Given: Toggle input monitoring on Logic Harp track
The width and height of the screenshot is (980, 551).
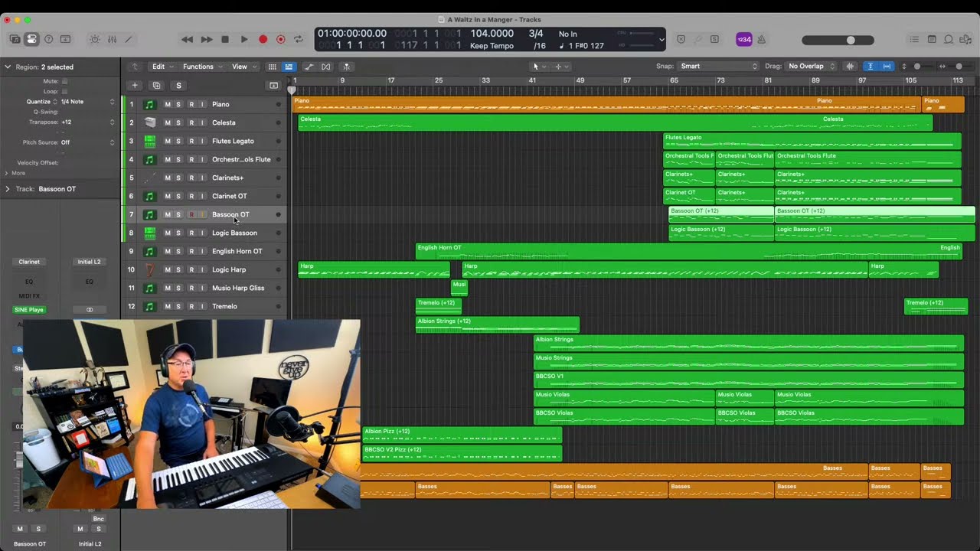Looking at the screenshot, I should pos(202,269).
